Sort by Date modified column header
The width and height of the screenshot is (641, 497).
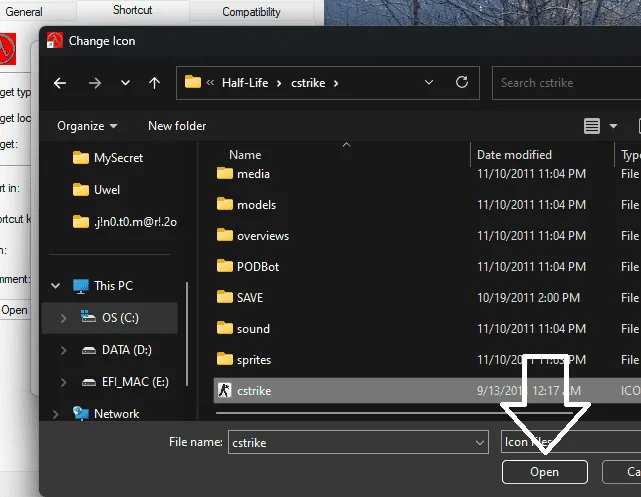514,155
